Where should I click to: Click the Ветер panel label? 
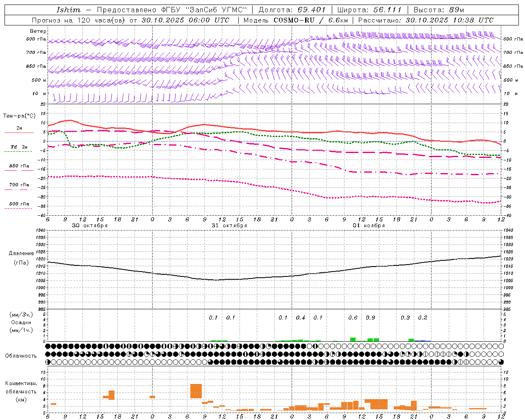(x=38, y=31)
